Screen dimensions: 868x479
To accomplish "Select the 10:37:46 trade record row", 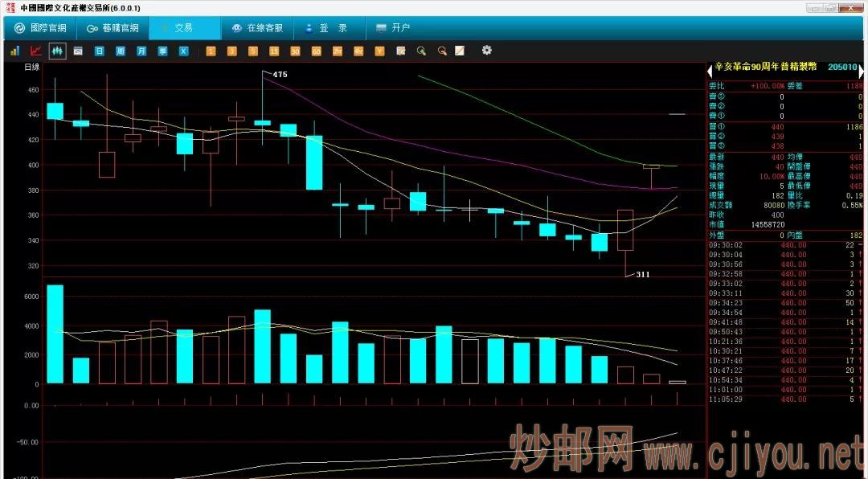I will (x=785, y=361).
